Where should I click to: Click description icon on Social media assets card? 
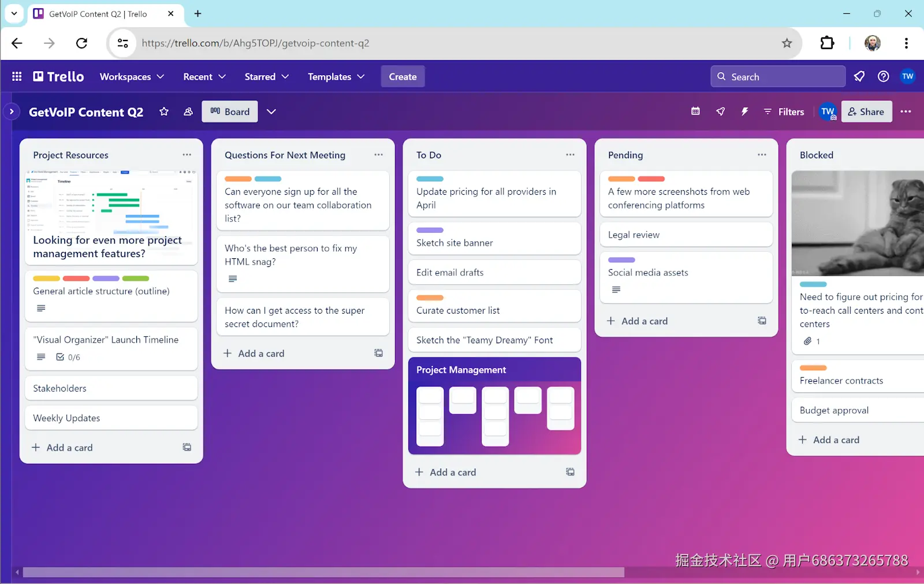(x=616, y=290)
